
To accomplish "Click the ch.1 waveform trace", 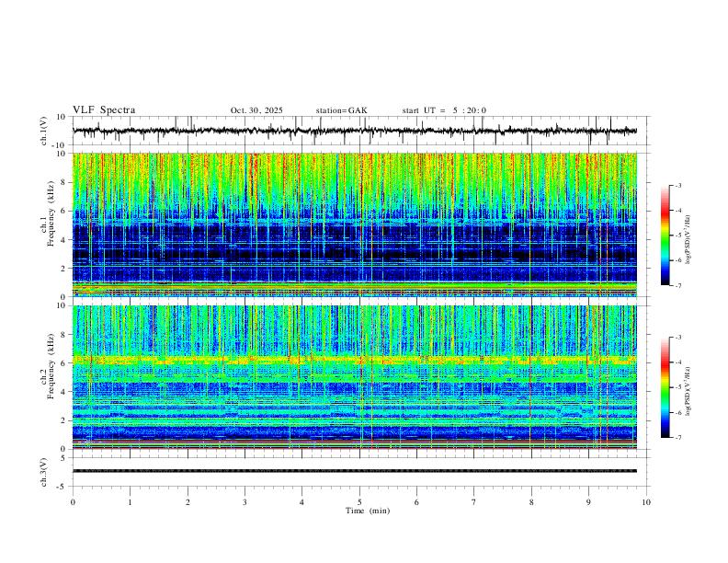I will point(355,131).
